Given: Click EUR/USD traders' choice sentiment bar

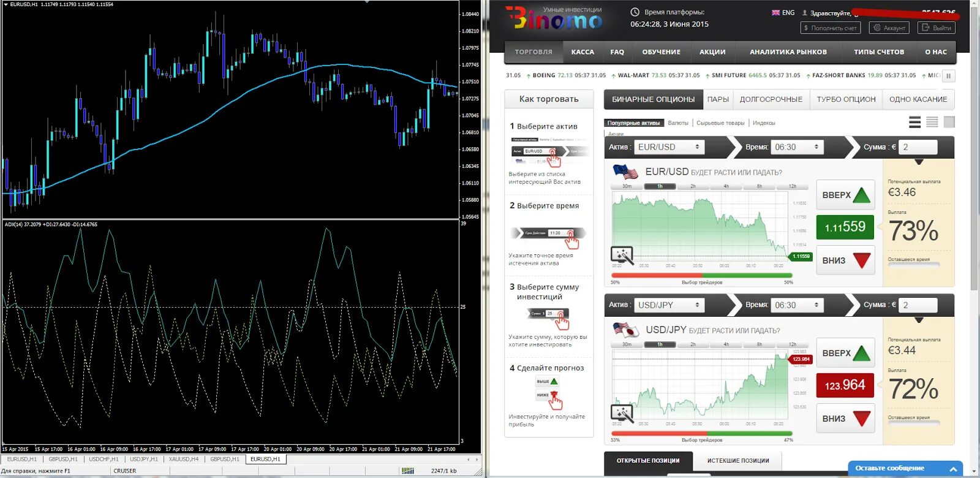Looking at the screenshot, I should (x=702, y=276).
